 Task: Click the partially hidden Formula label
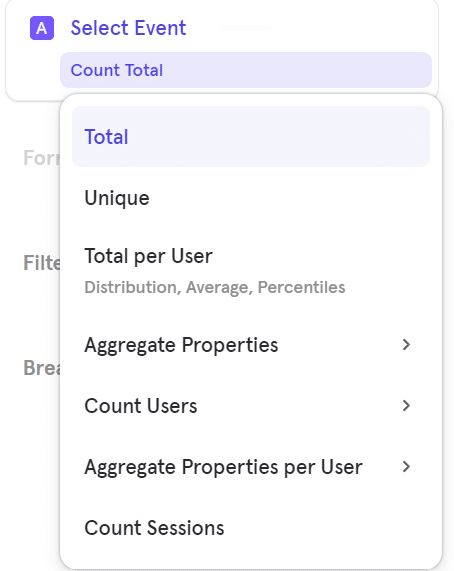42,158
